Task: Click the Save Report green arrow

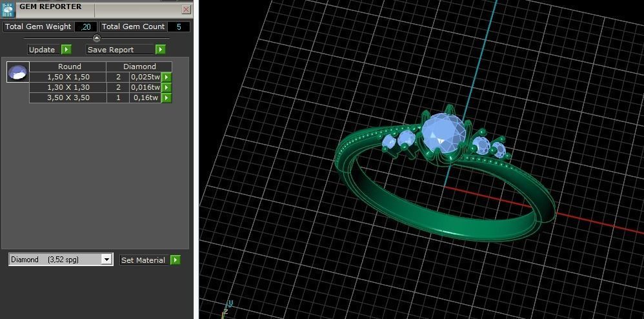Action: click(160, 50)
